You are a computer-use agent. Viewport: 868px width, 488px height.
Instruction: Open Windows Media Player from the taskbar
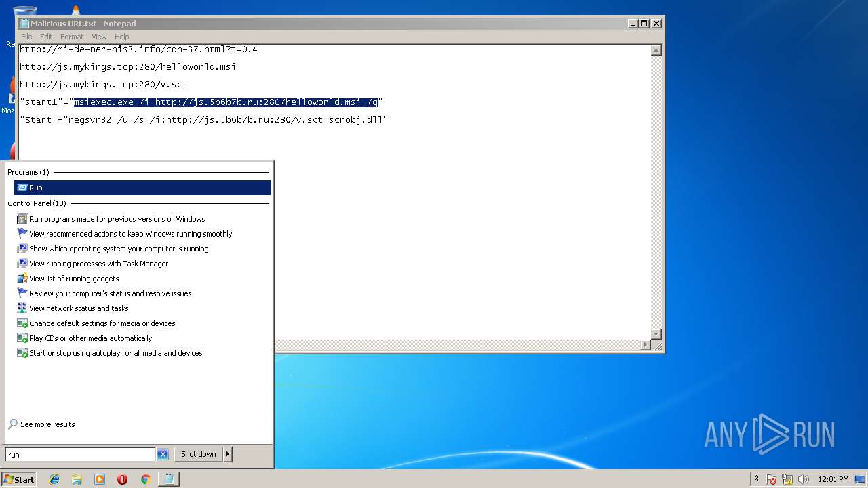point(100,479)
